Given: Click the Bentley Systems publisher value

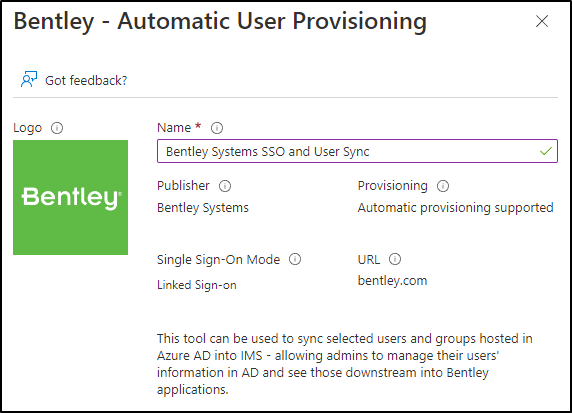Looking at the screenshot, I should (x=203, y=208).
